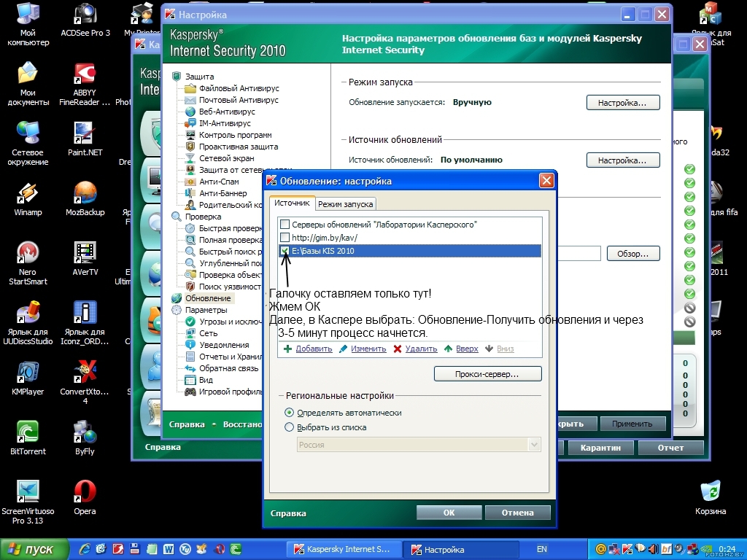Open Отчет in Kaspersky main window
The width and height of the screenshot is (747, 560).
[x=671, y=448]
